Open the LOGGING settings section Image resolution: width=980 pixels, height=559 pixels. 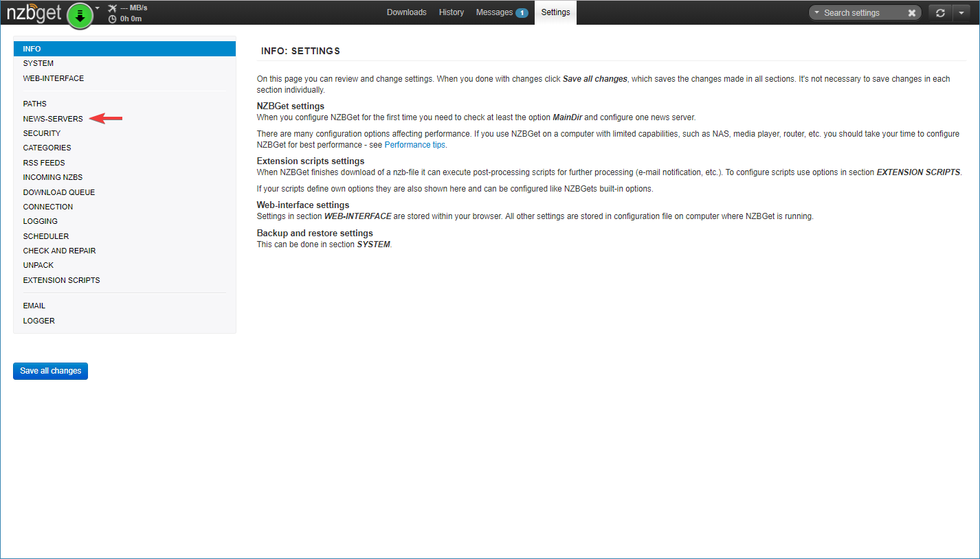124,221
